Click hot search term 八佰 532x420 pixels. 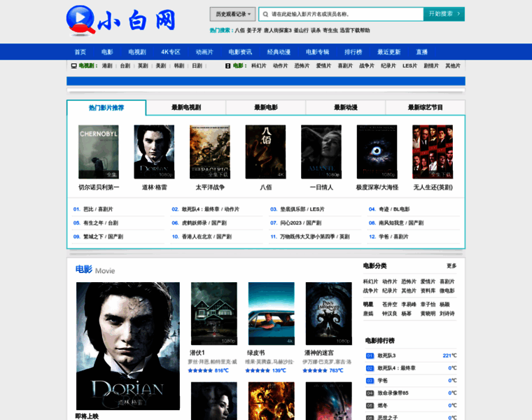point(239,30)
